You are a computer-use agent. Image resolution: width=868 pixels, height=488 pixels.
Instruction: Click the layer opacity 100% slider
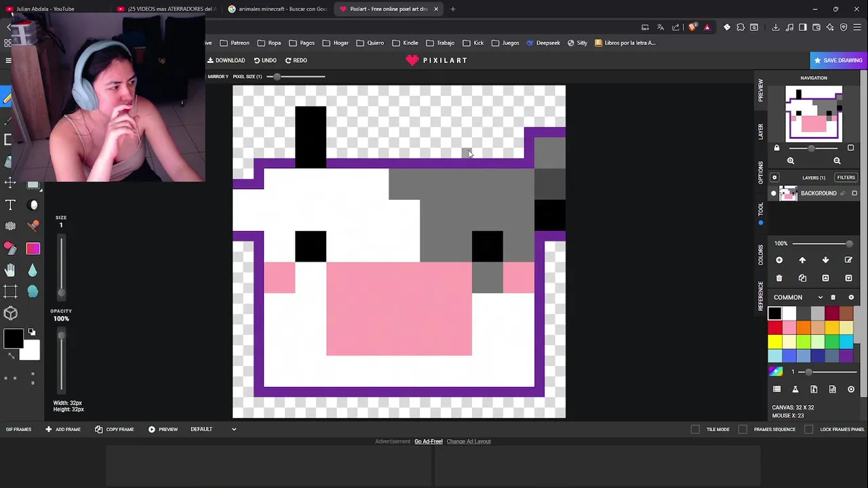point(822,243)
